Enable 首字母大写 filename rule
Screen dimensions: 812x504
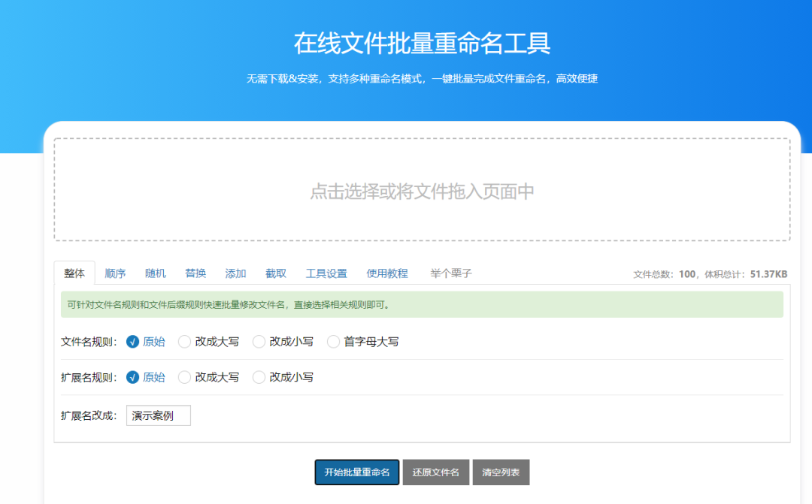333,342
